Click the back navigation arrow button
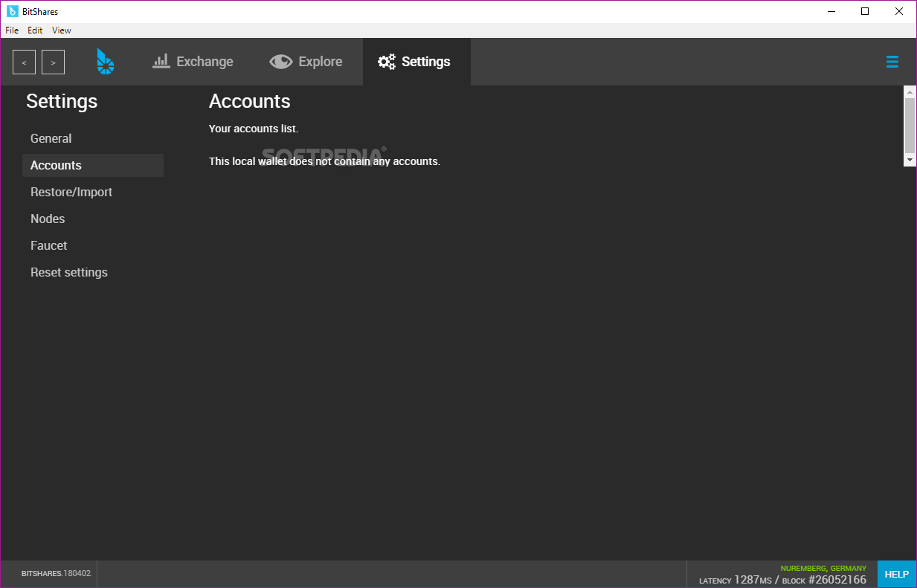The height and width of the screenshot is (588, 917). tap(24, 62)
